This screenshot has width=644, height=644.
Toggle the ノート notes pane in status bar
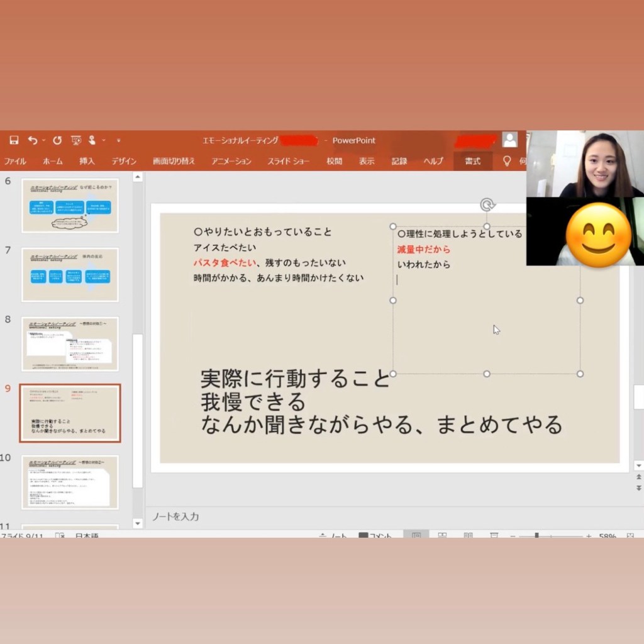[x=333, y=536]
